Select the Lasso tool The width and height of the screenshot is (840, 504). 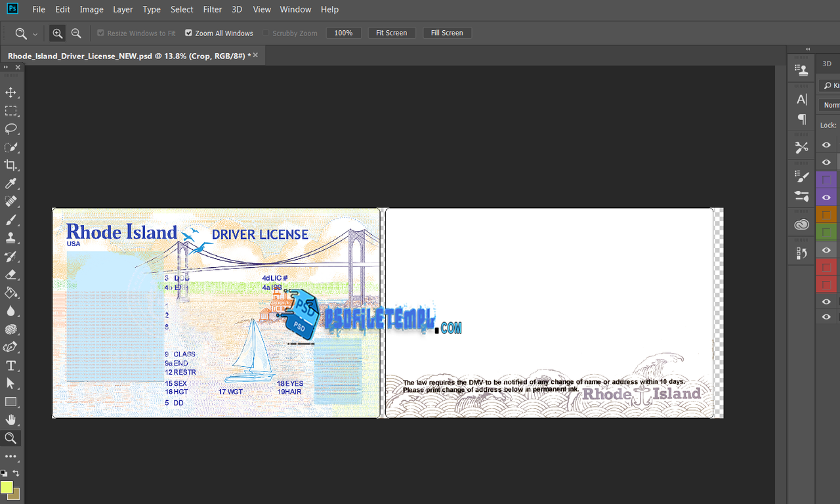(x=10, y=129)
